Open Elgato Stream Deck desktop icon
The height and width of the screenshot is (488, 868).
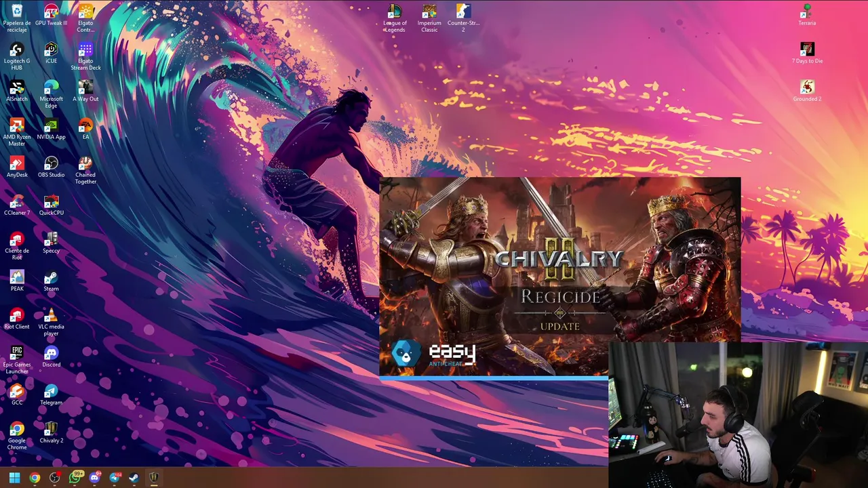[85, 56]
